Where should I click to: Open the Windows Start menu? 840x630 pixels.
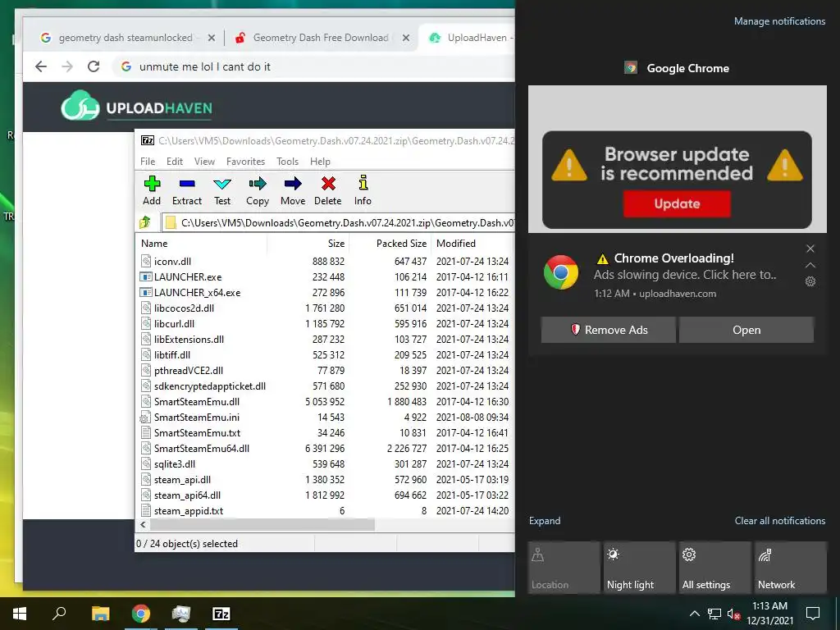click(x=20, y=614)
